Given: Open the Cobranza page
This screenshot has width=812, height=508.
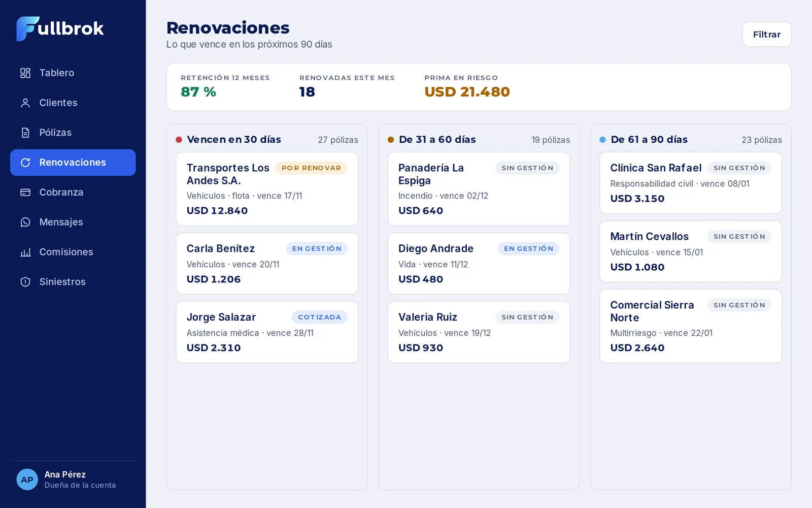Looking at the screenshot, I should pos(73,193).
